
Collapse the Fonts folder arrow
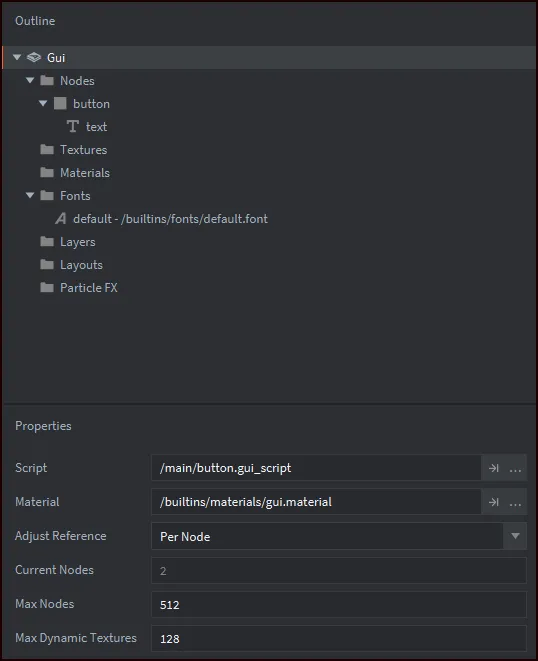point(30,195)
